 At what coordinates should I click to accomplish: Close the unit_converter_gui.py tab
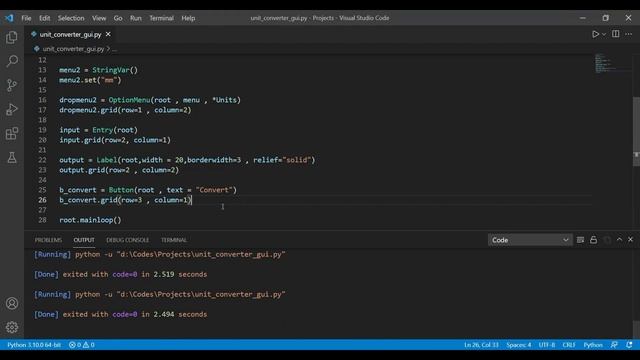(108, 34)
